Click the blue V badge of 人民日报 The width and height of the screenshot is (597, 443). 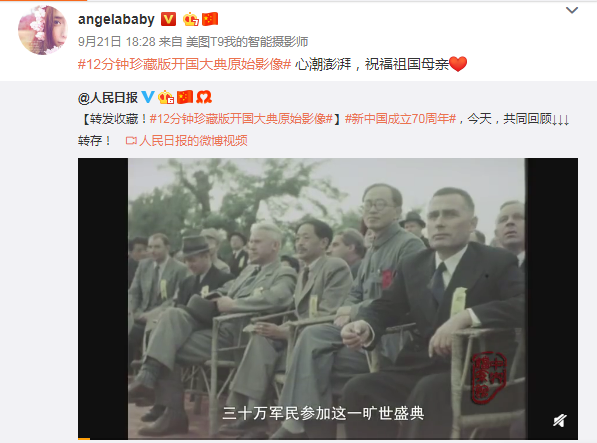[148, 97]
